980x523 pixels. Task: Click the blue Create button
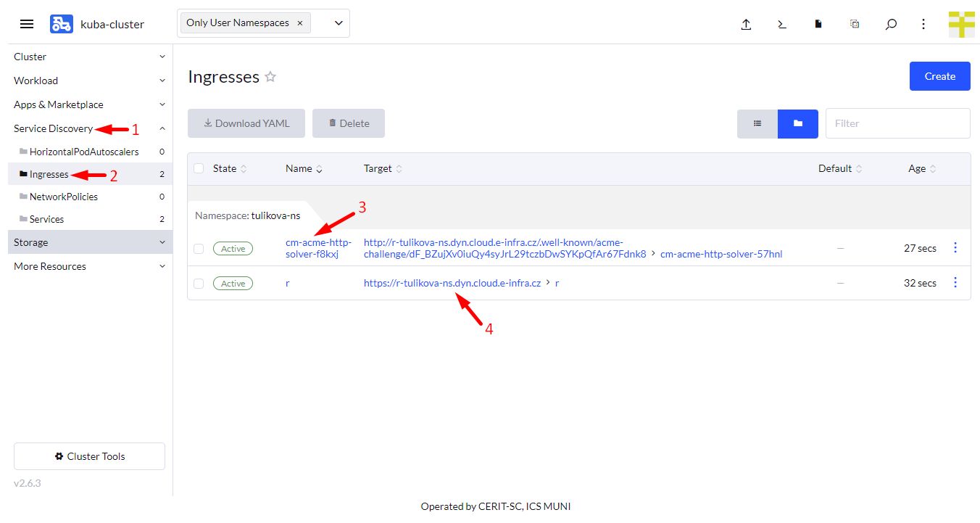coord(939,76)
